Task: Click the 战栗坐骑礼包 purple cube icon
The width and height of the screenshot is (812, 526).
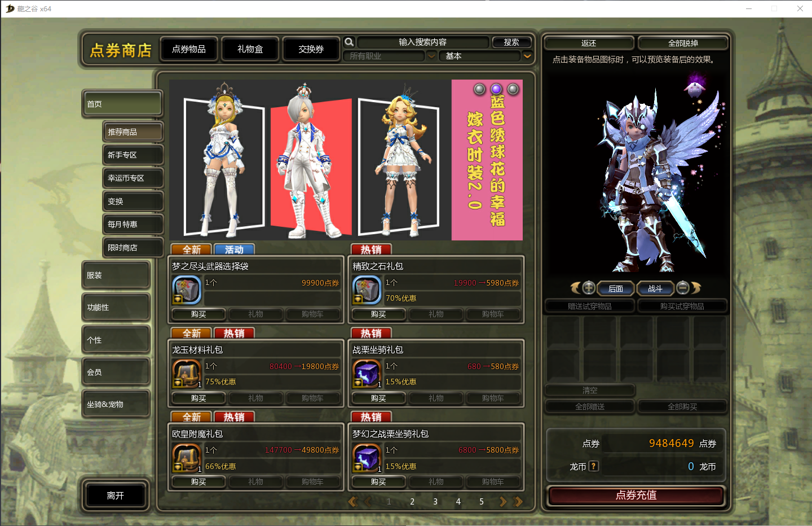Action: coord(367,374)
